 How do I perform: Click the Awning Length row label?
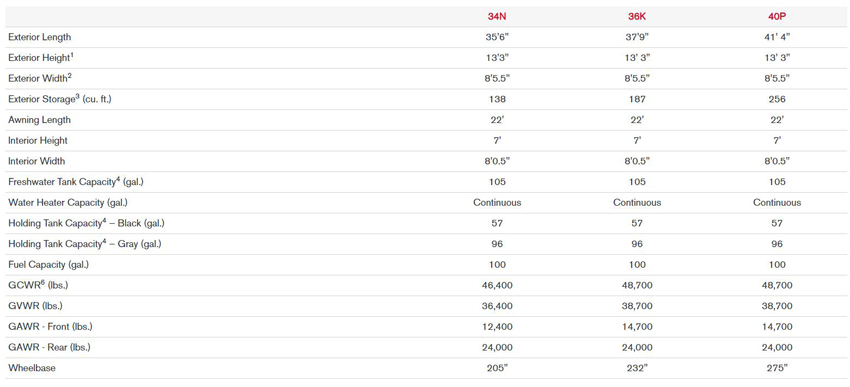pyautogui.click(x=40, y=120)
